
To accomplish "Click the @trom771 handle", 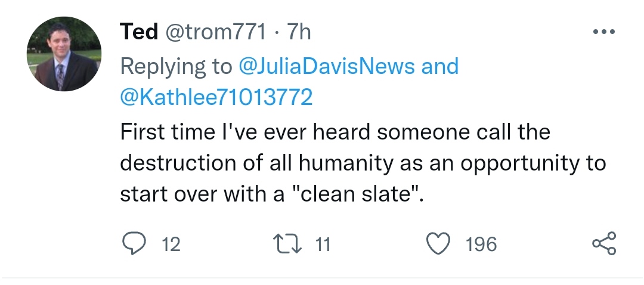I will pyautogui.click(x=214, y=32).
